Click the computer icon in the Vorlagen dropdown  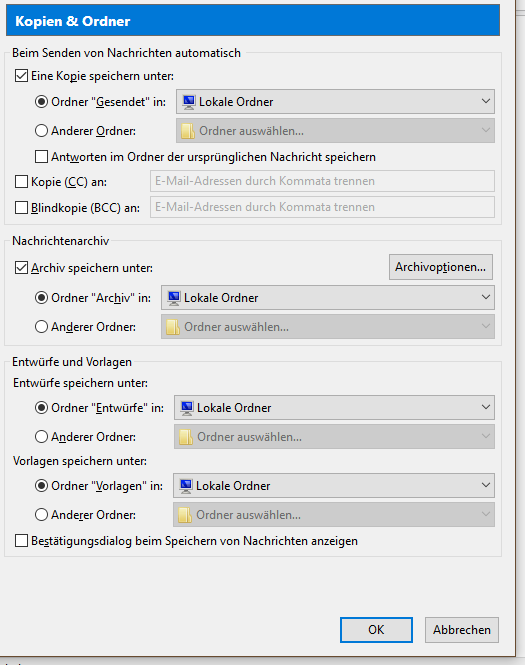(x=185, y=486)
